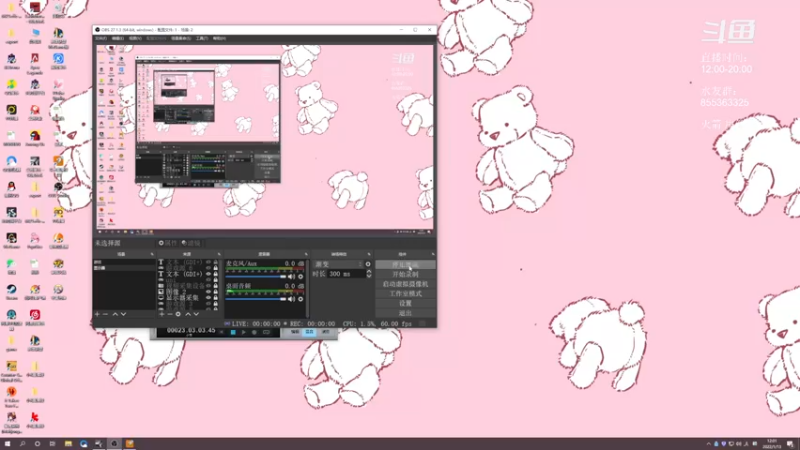Open the 场景集合(S) menu
Viewport: 800px width, 450px height.
[x=181, y=38]
